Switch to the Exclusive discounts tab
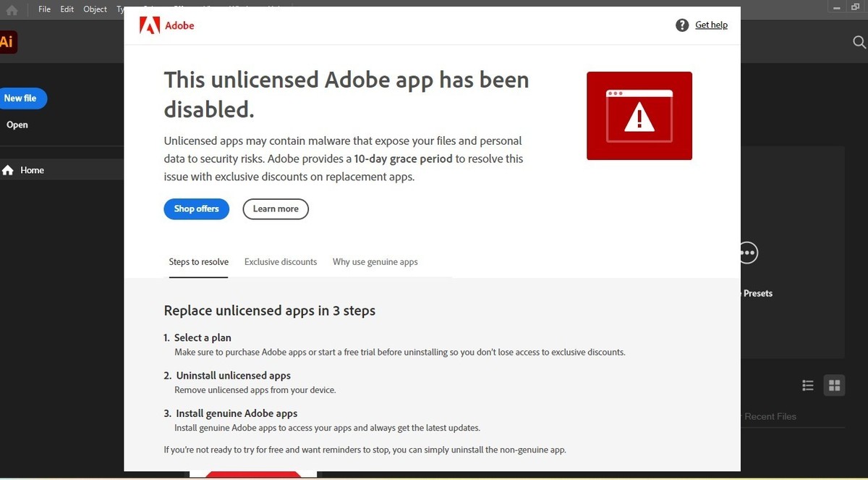Screen dimensions: 868x480 click(281, 262)
